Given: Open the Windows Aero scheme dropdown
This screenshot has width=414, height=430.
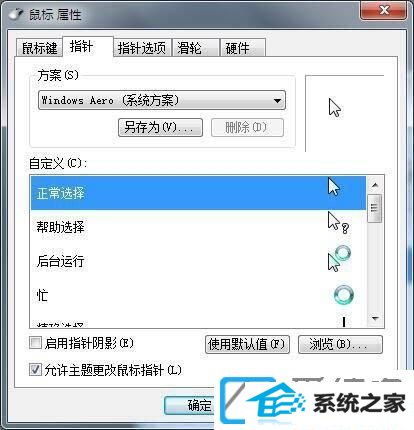Looking at the screenshot, I should [x=162, y=100].
